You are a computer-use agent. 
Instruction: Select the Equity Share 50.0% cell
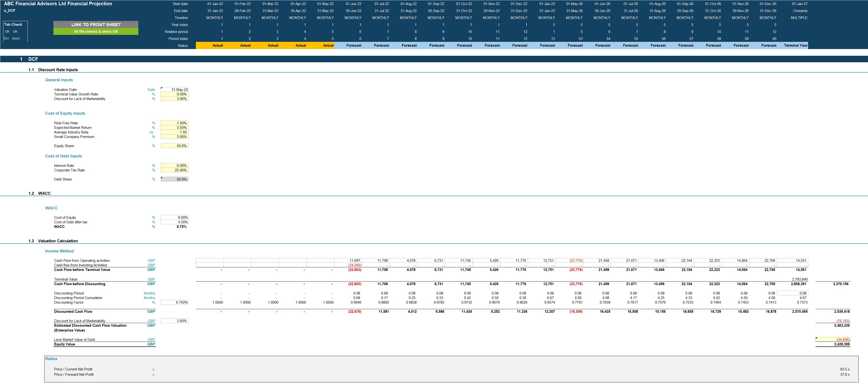pos(175,146)
